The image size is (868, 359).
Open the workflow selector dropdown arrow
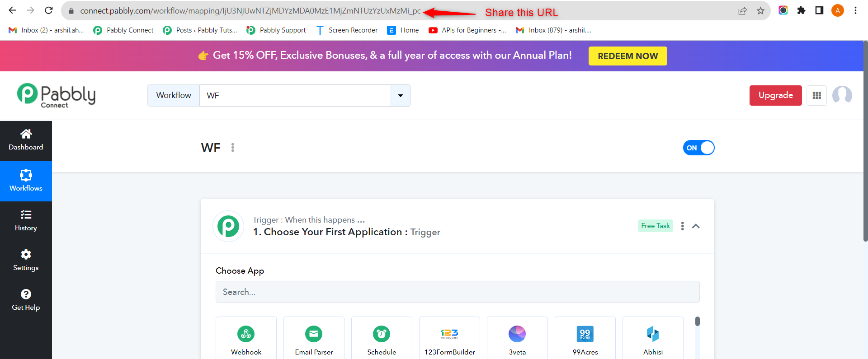pyautogui.click(x=400, y=95)
